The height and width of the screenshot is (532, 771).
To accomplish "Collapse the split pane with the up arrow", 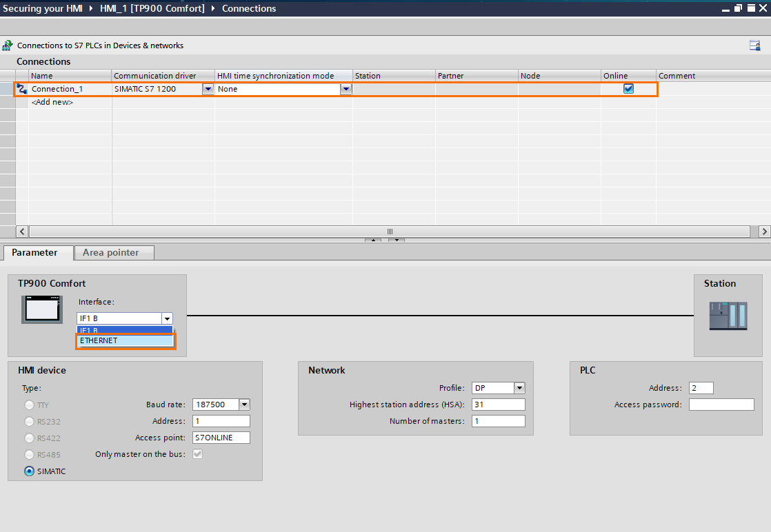I will pyautogui.click(x=373, y=240).
